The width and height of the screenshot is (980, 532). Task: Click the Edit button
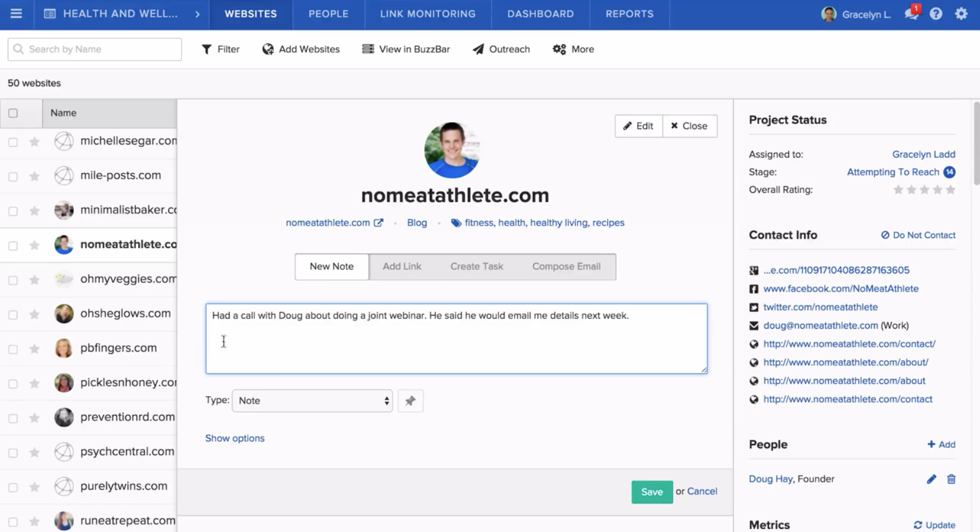coord(638,126)
